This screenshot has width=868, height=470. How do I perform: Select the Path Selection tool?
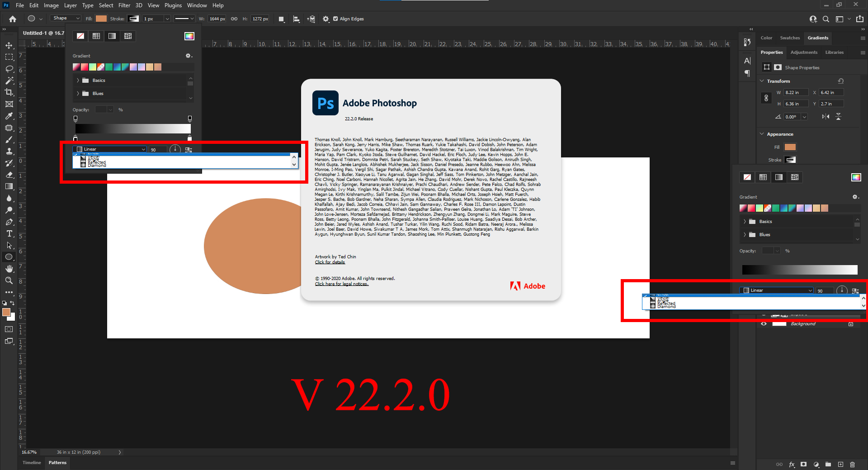click(x=9, y=245)
